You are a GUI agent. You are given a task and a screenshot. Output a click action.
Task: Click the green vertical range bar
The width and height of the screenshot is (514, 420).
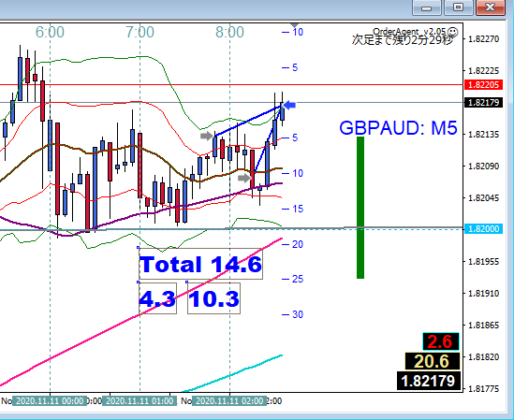click(x=360, y=208)
